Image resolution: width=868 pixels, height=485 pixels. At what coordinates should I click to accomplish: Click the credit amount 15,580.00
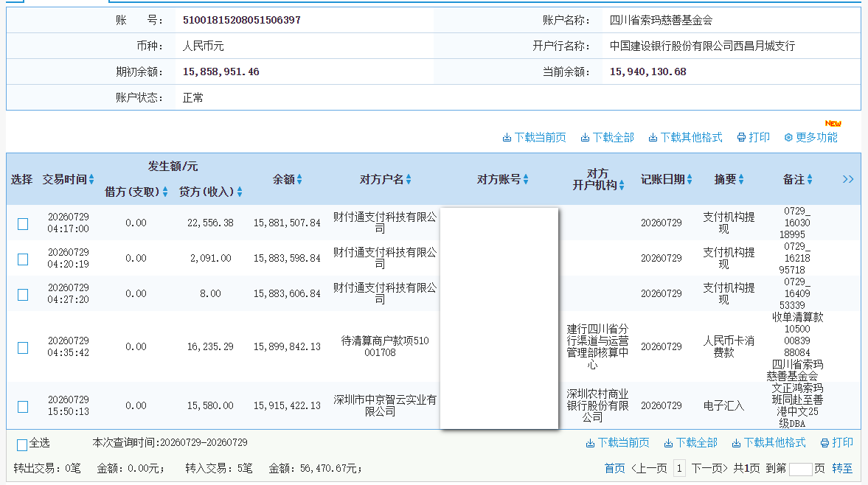pos(210,406)
